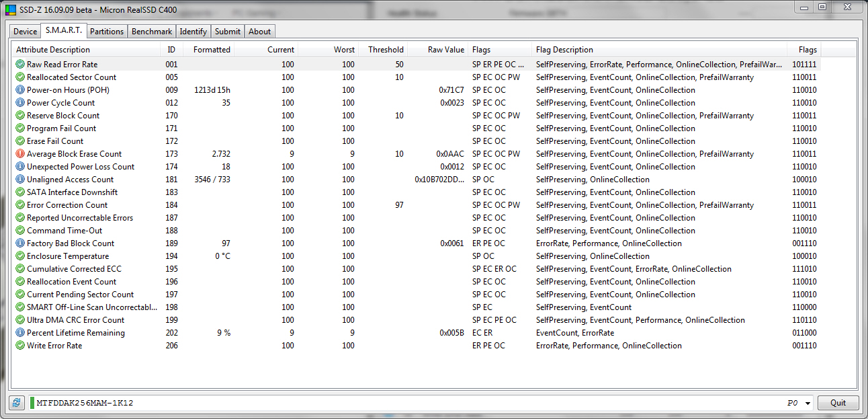Click the check icon for Reported Uncorrectable Errors
Viewport: 868px width, 419px height.
[20, 218]
